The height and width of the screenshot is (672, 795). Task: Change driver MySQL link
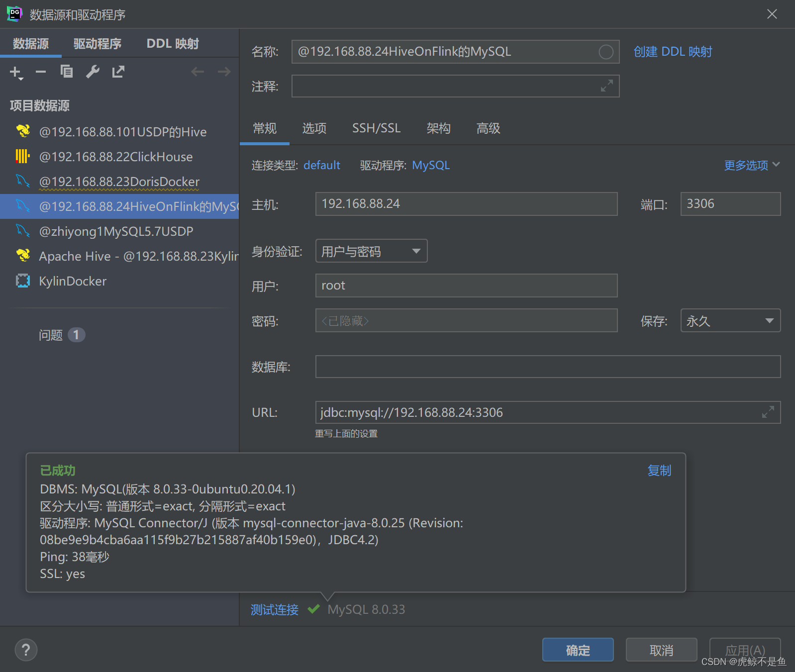431,165
